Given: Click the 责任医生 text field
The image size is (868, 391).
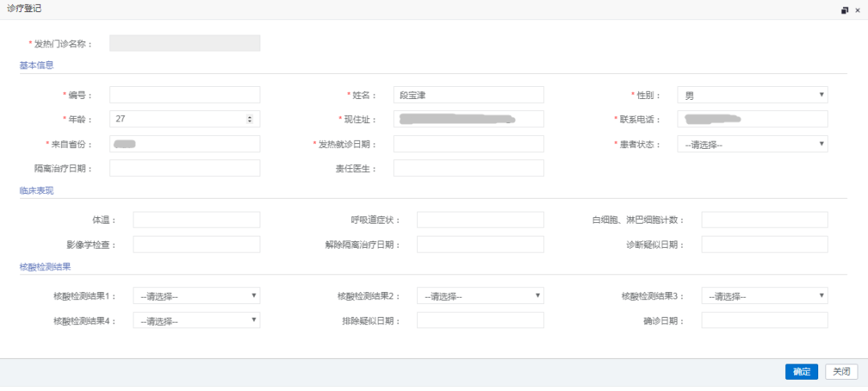Looking at the screenshot, I should (x=469, y=168).
